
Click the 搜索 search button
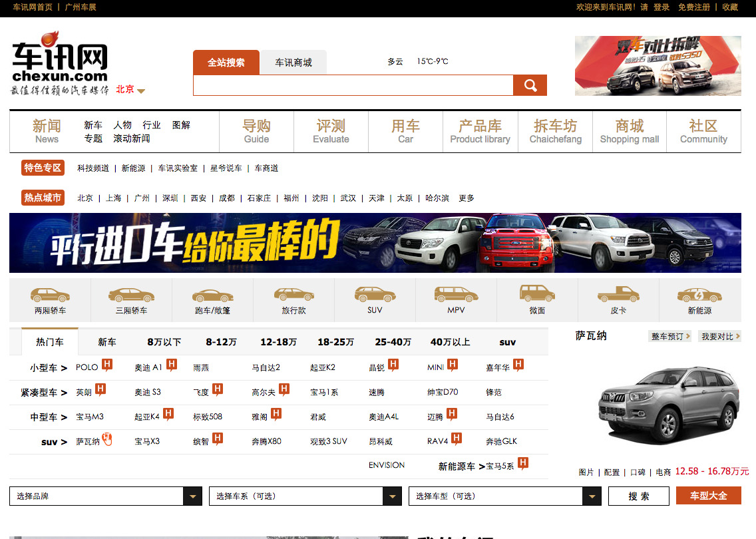[x=639, y=496]
